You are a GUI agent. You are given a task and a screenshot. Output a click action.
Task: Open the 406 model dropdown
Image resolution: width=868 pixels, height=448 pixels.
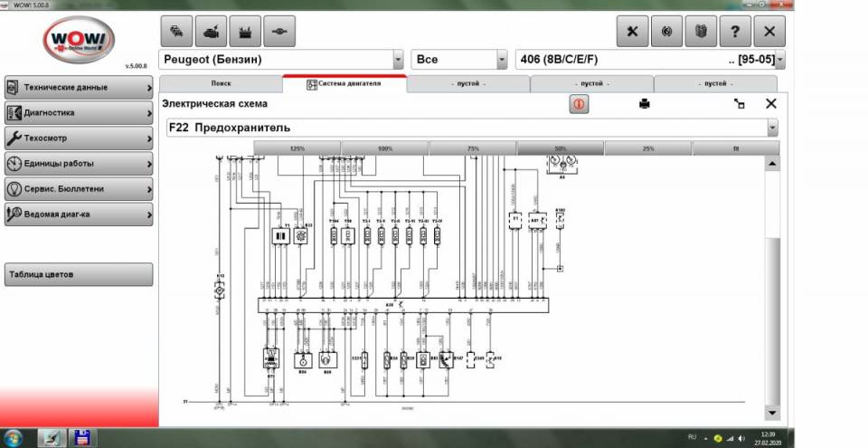click(779, 60)
